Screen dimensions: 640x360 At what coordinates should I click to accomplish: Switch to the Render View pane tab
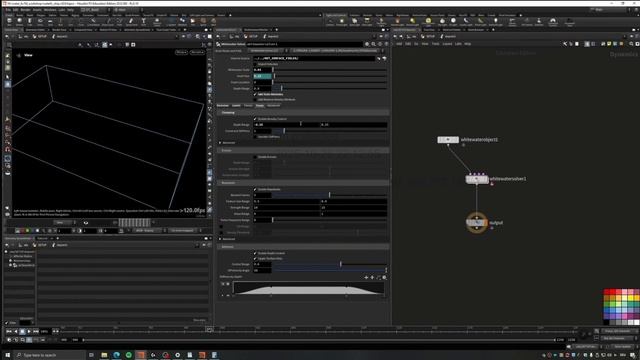[x=59, y=30]
